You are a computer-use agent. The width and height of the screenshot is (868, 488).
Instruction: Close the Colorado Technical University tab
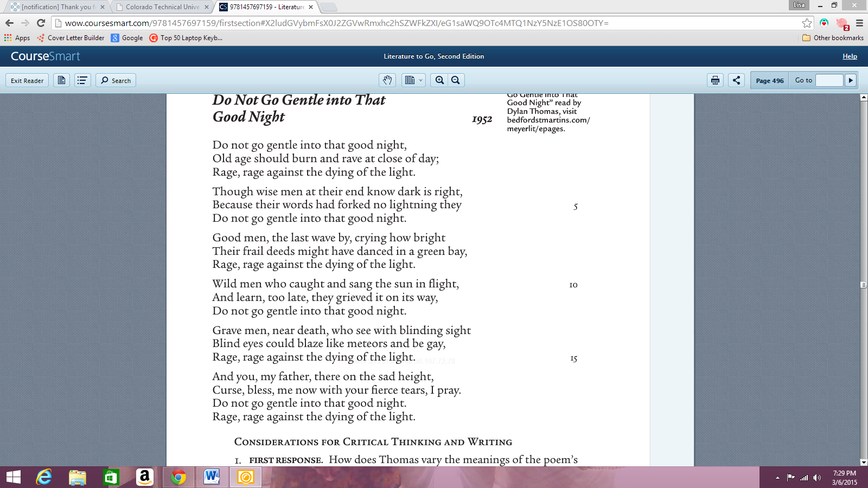click(206, 7)
